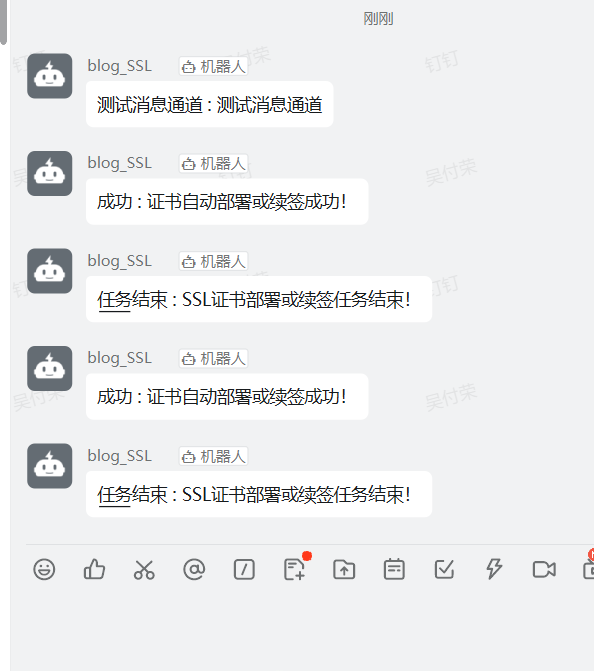Image resolution: width=594 pixels, height=671 pixels.
Task: Click the first blog_SSL robot avatar
Action: [x=50, y=76]
